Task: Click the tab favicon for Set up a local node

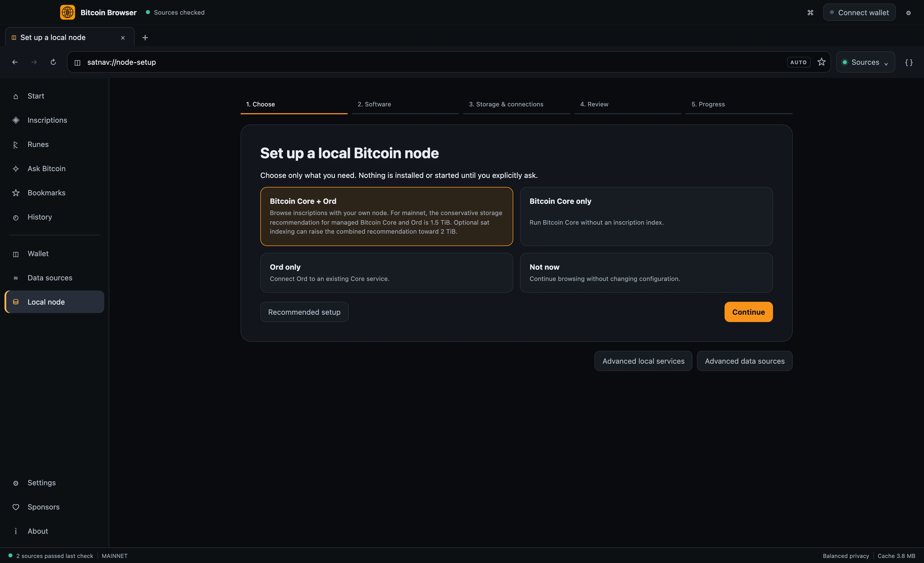Action: 14,37
